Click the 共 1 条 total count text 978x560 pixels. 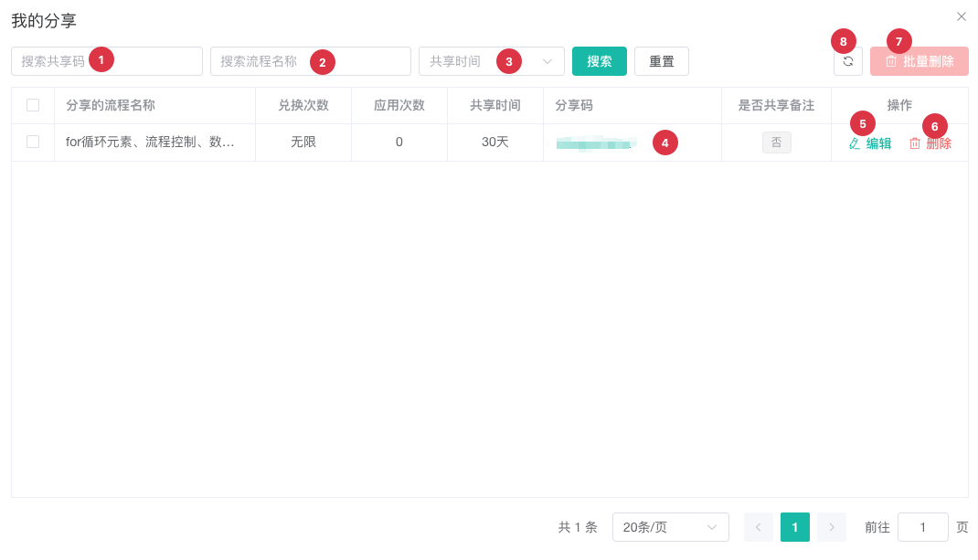point(578,528)
